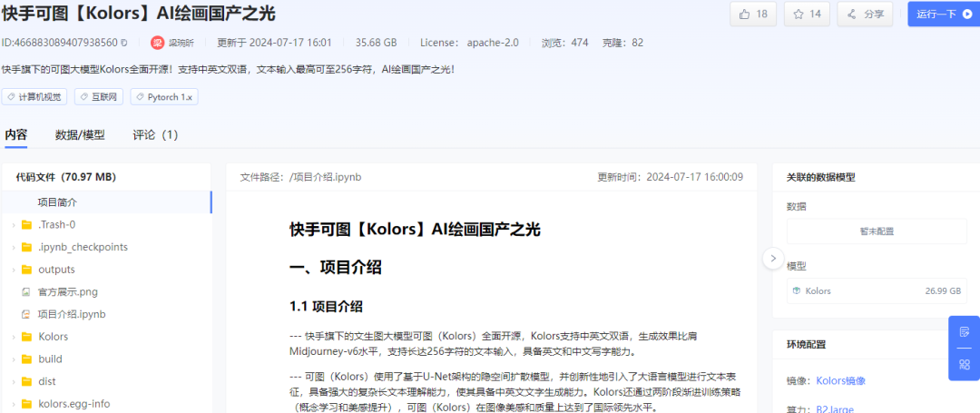The image size is (980, 413).
Task: Click the grid apps icon in floating sidebar
Action: click(x=965, y=364)
